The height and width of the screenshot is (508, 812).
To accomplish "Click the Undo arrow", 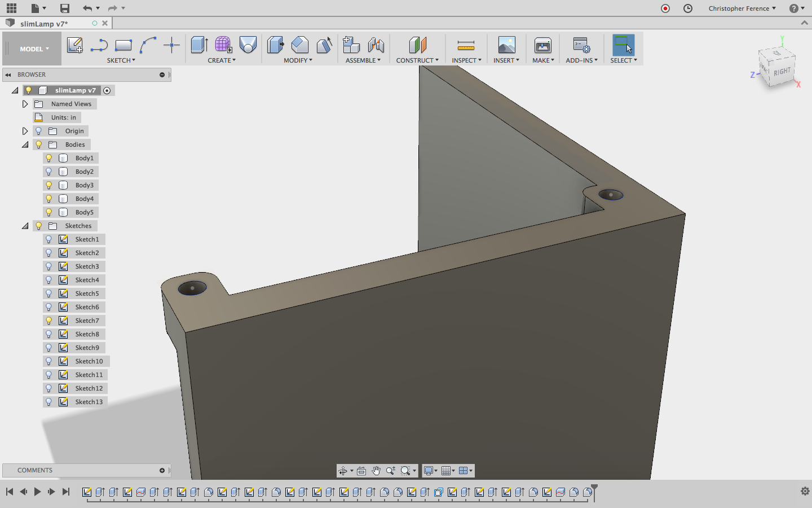I will [x=87, y=8].
